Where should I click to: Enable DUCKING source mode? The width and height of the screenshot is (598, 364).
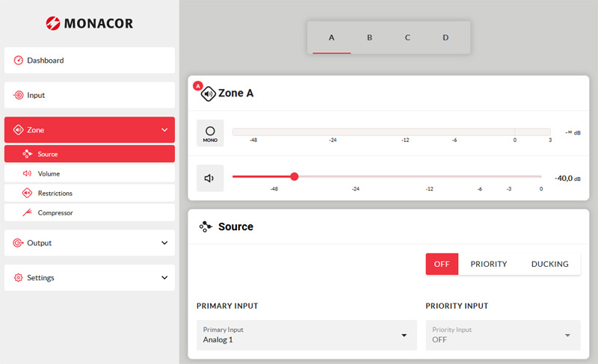click(549, 264)
